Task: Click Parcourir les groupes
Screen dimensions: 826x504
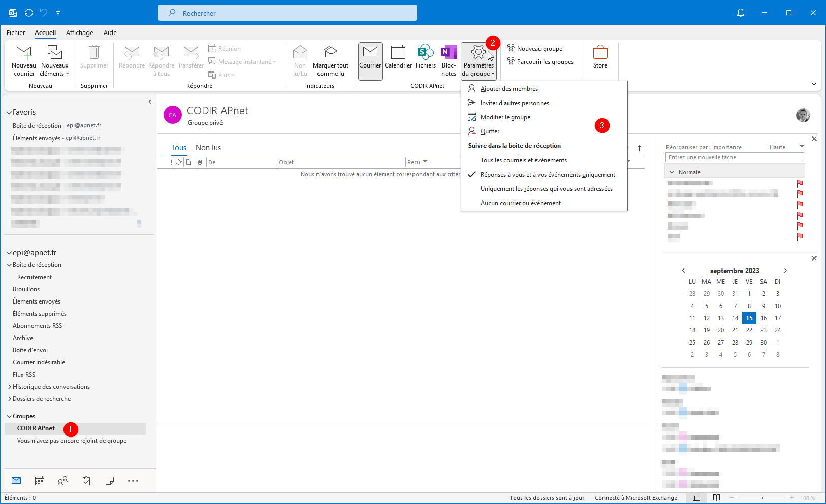Action: tap(541, 62)
